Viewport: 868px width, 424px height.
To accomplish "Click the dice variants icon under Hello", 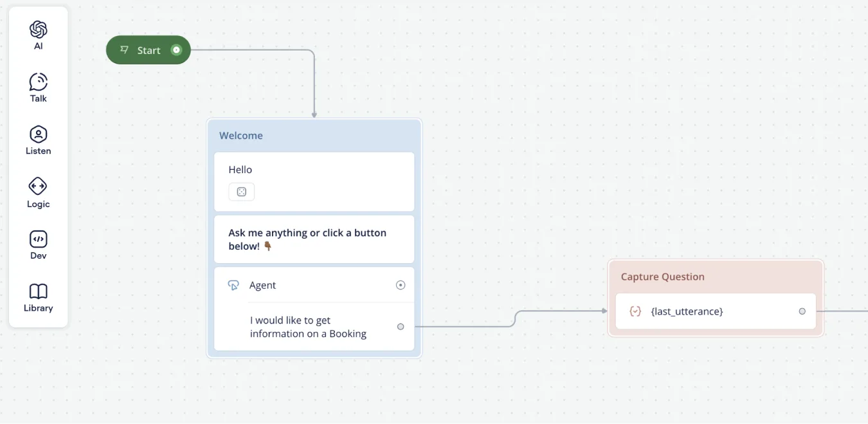I will click(241, 192).
